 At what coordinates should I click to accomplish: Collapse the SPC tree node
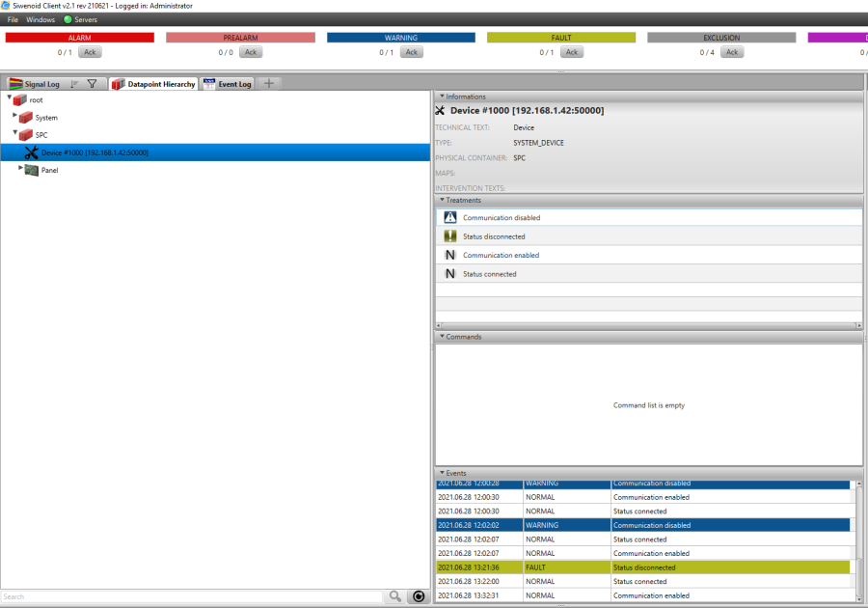(x=15, y=134)
